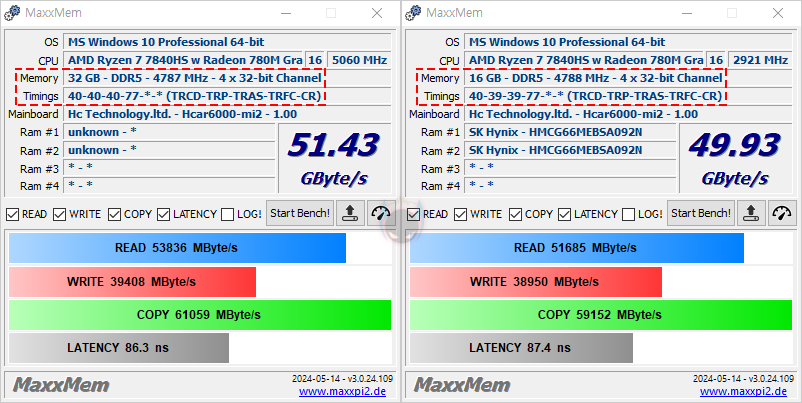Click the 49.93 GByte/s score
Image resolution: width=802 pixels, height=403 pixels.
(x=735, y=158)
